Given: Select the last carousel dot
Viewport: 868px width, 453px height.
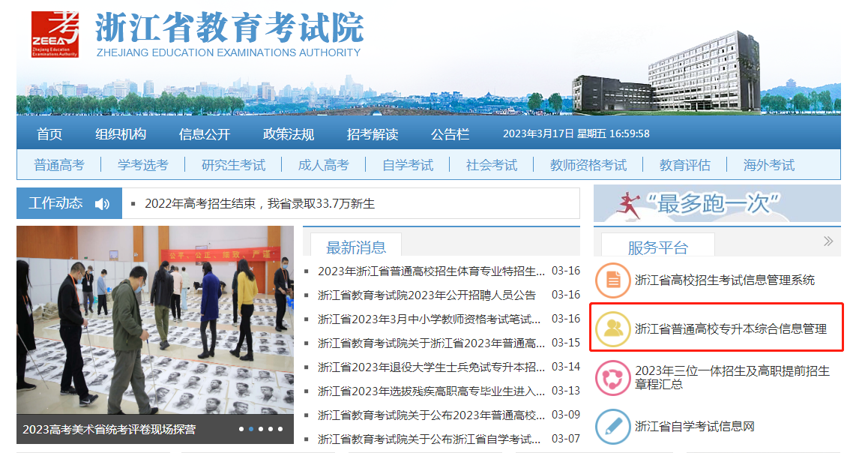Looking at the screenshot, I should pos(280,429).
